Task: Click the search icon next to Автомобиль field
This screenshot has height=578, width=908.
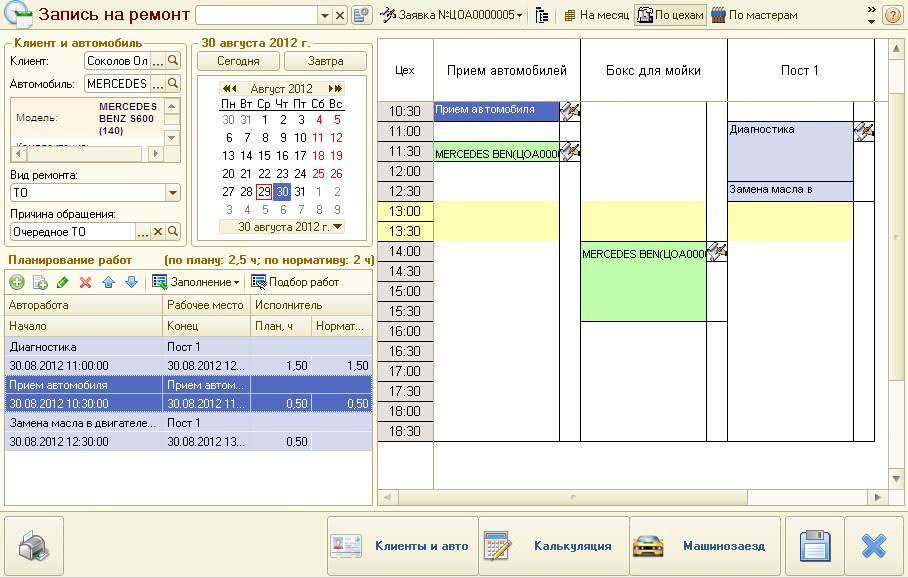Action: (173, 83)
